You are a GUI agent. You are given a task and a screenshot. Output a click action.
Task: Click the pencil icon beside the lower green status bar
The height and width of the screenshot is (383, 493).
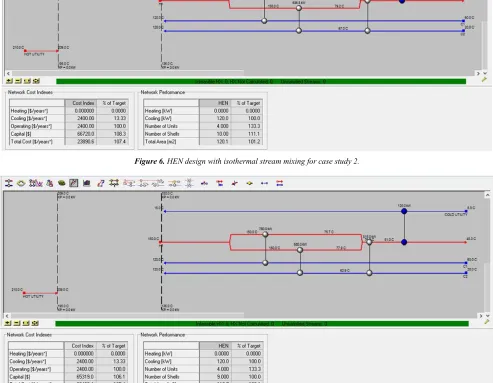click(486, 322)
